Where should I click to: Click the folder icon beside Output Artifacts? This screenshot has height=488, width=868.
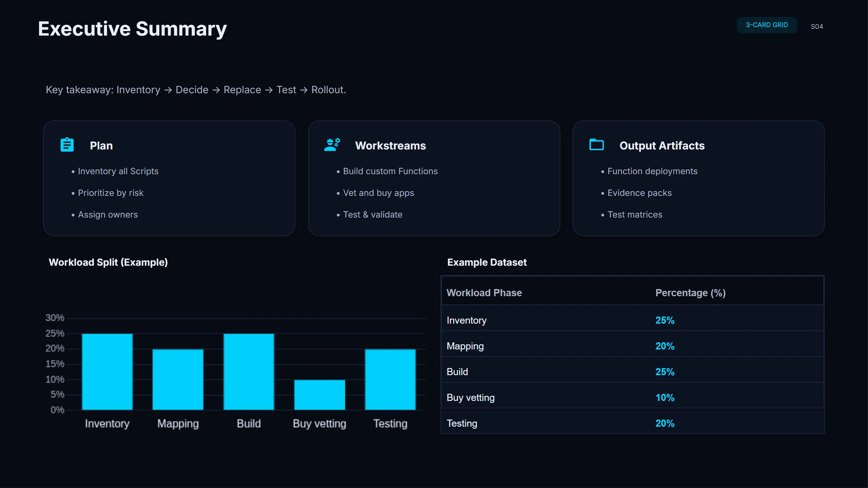tap(596, 145)
